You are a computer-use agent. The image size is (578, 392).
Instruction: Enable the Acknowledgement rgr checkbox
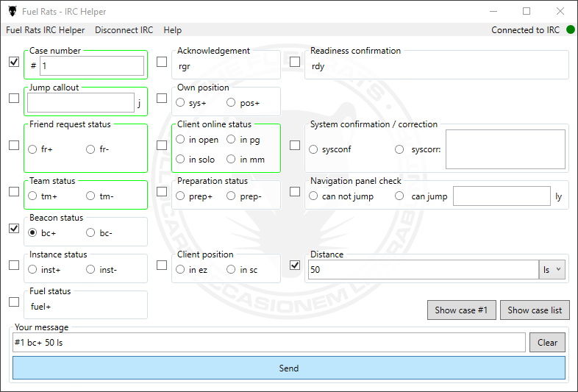click(162, 62)
